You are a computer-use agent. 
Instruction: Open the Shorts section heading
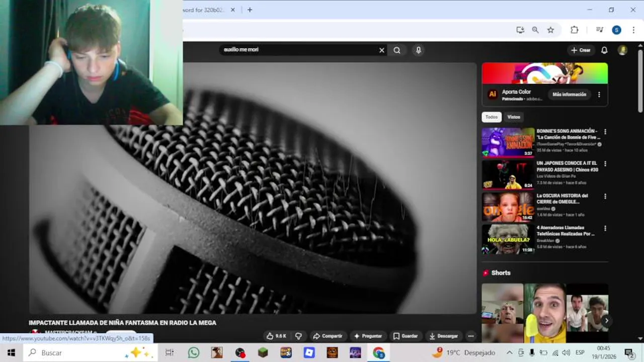click(501, 273)
